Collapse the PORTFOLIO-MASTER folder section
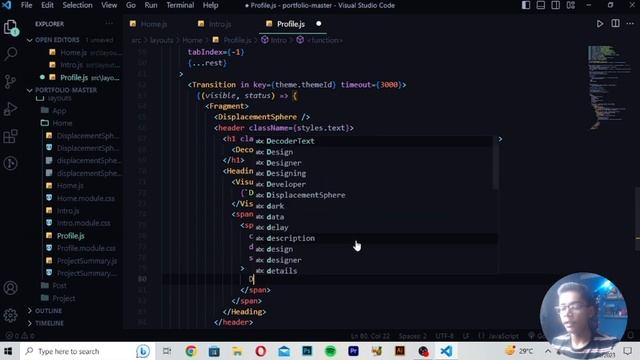The image size is (640, 360). [65, 90]
